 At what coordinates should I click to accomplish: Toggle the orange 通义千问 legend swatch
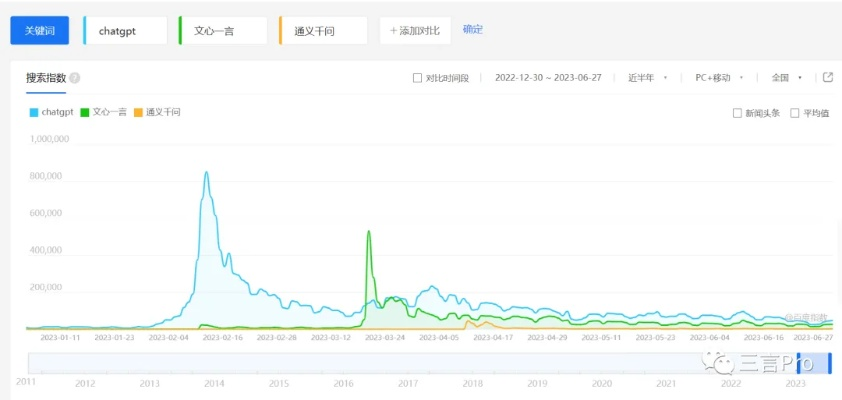coord(138,113)
